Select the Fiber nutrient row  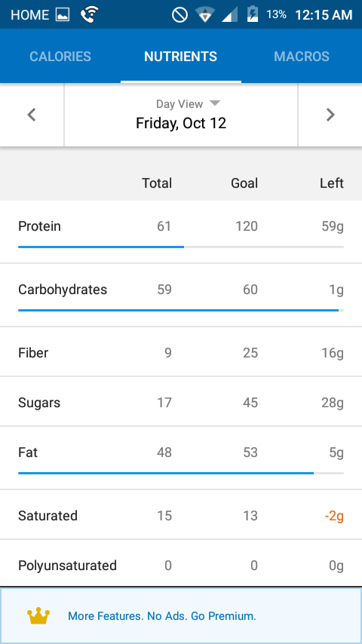(181, 352)
